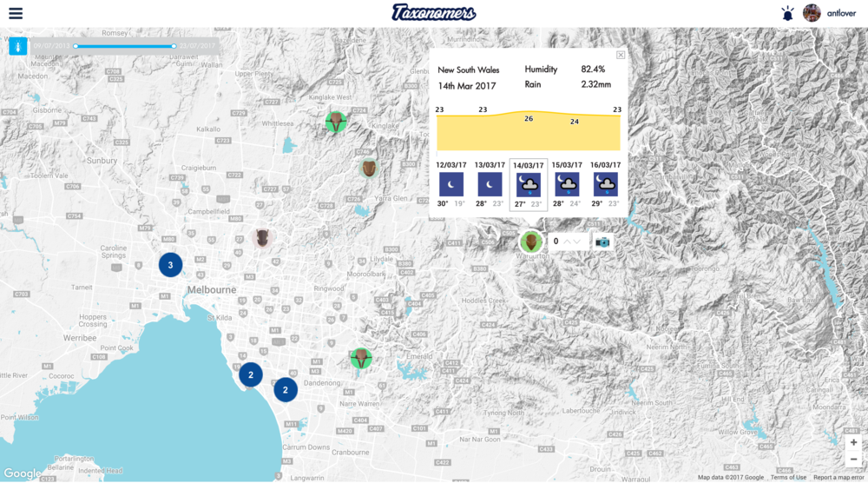Click the blue ant filter icon
This screenshot has height=483, width=868.
click(x=18, y=45)
